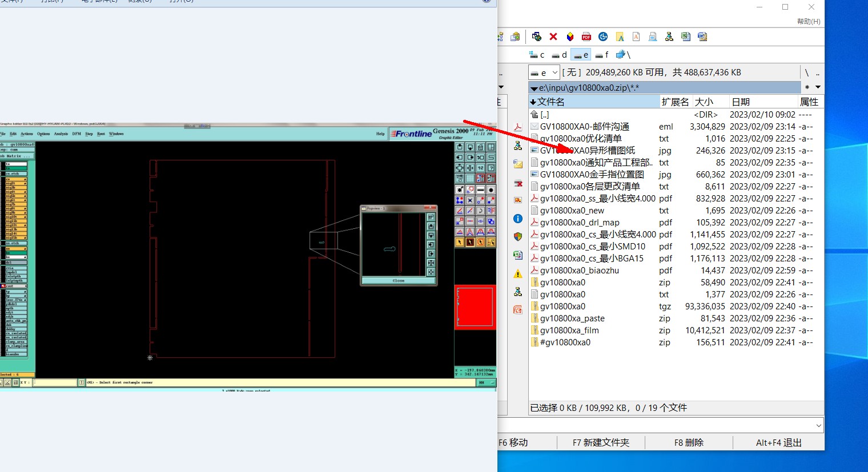Click the 文件名 column header to sort

pyautogui.click(x=594, y=102)
